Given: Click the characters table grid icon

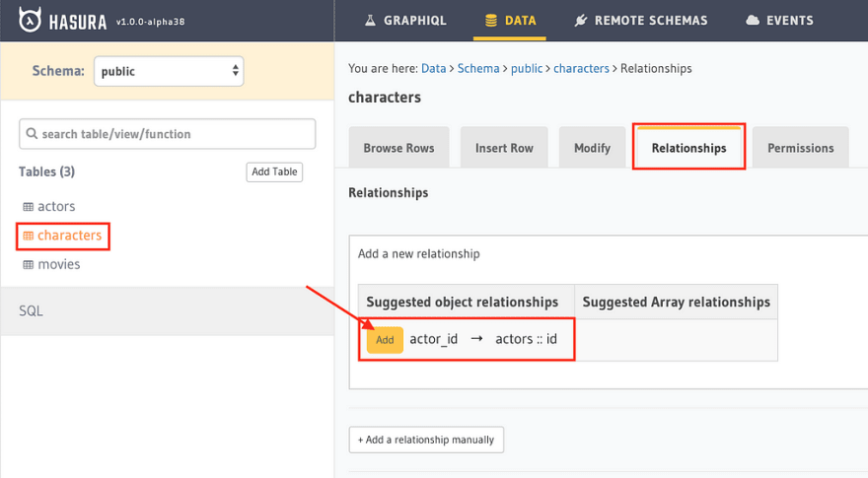Looking at the screenshot, I should (29, 236).
